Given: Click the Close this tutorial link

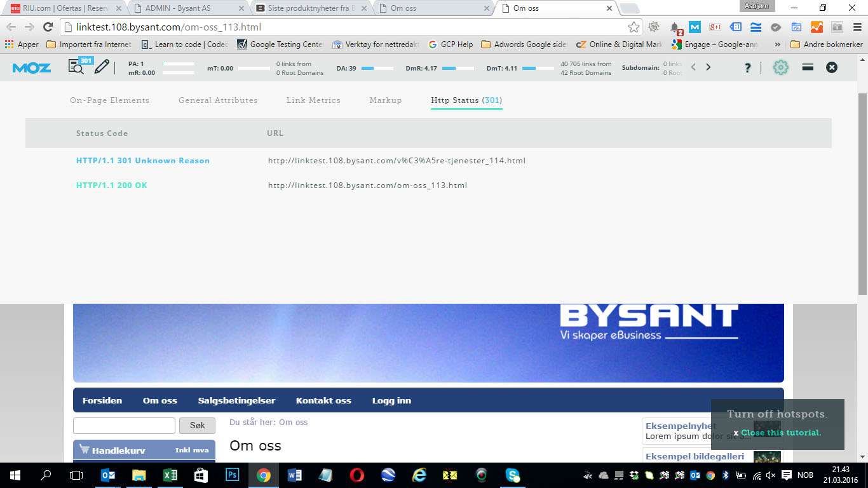Looking at the screenshot, I should [x=781, y=433].
